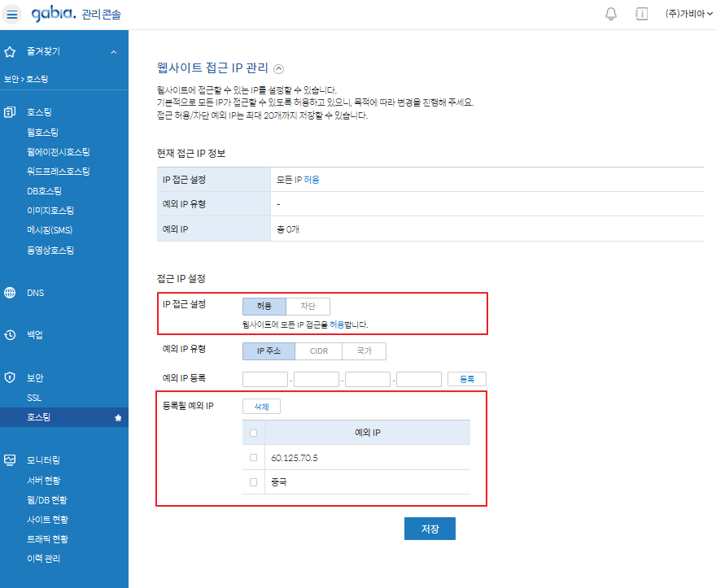Screen dimensions: 716x588
Task: Switch exception type to CIDR
Action: [319, 351]
